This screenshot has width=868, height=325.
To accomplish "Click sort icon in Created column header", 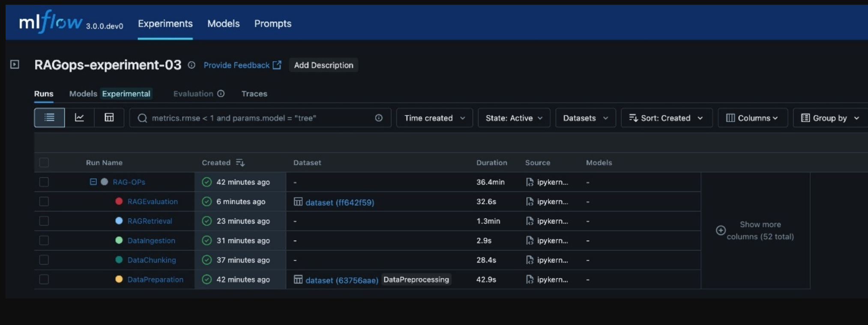I will point(240,163).
